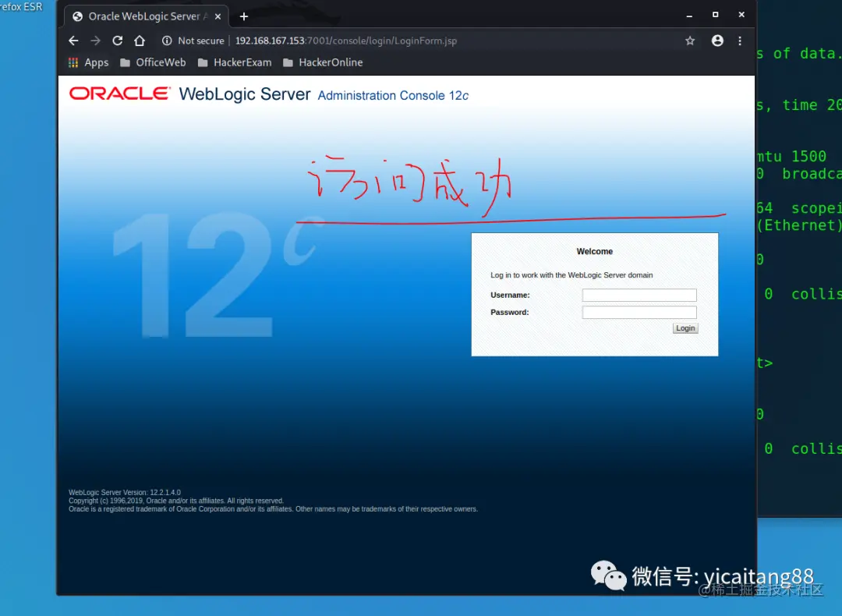Viewport: 842px width, 616px height.
Task: Click the Login button
Action: point(685,328)
